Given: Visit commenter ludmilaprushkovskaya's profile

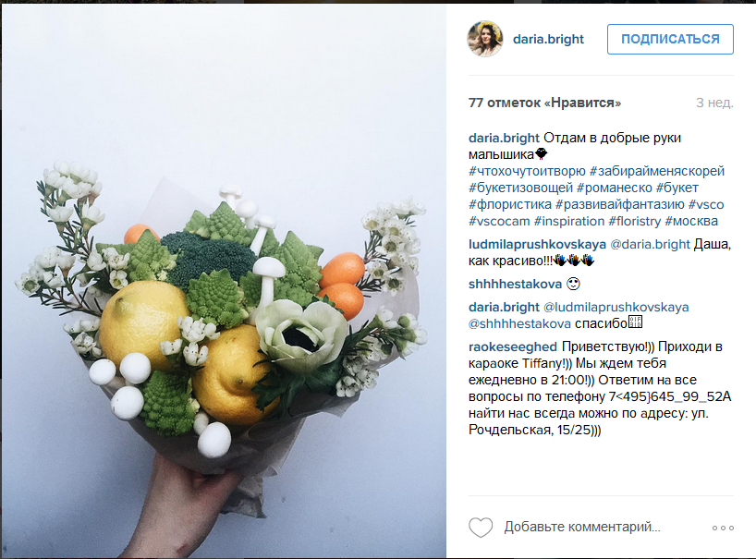Looking at the screenshot, I should click(537, 244).
